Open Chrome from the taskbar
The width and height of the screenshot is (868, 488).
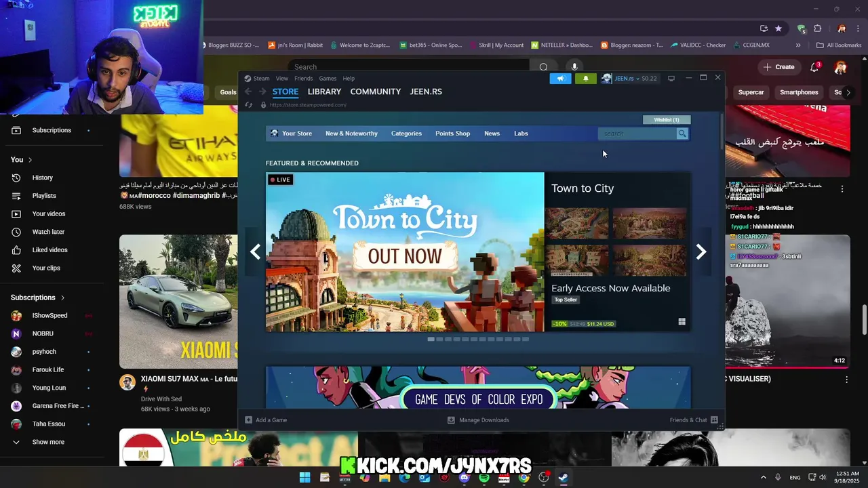pyautogui.click(x=524, y=477)
